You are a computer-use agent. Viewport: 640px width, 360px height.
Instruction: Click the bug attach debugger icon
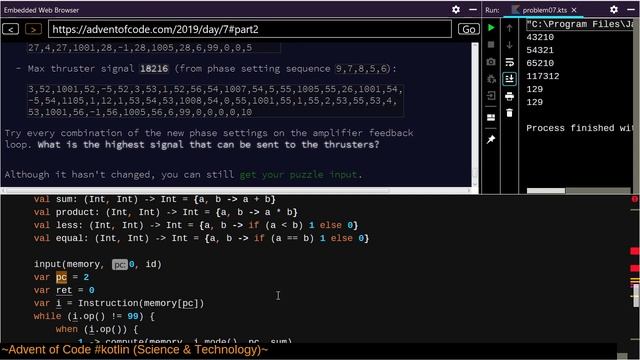point(491,79)
